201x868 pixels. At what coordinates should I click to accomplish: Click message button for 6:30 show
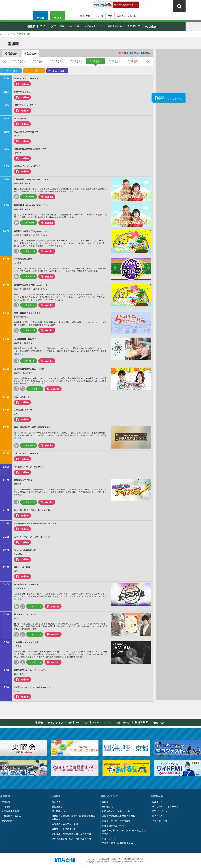(x=29, y=197)
